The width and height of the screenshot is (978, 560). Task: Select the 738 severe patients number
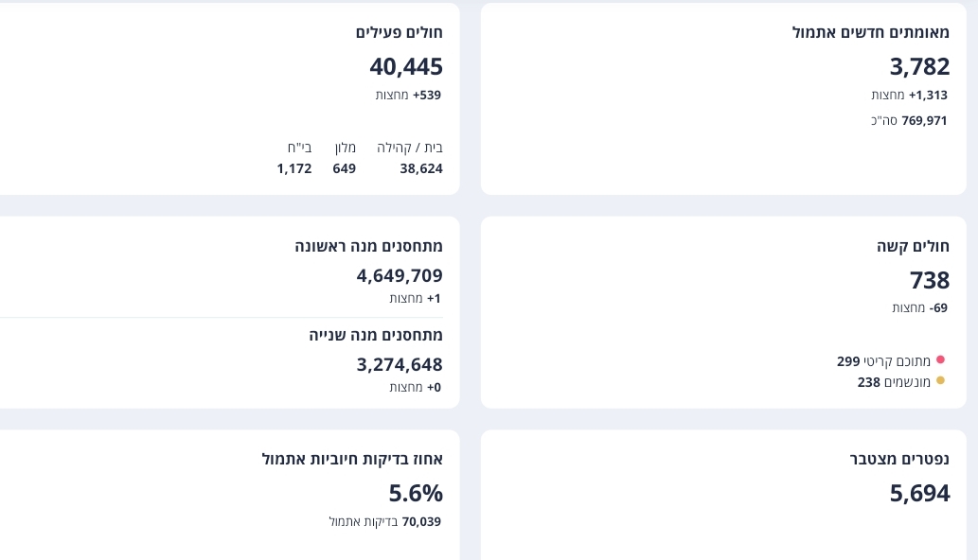pyautogui.click(x=929, y=280)
